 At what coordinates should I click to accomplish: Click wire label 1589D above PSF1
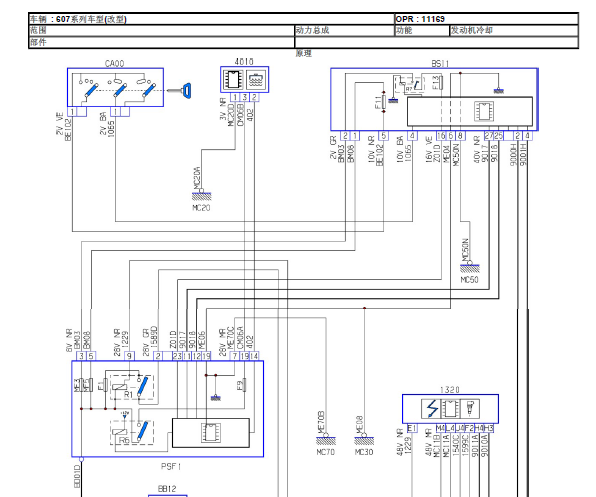pyautogui.click(x=154, y=337)
